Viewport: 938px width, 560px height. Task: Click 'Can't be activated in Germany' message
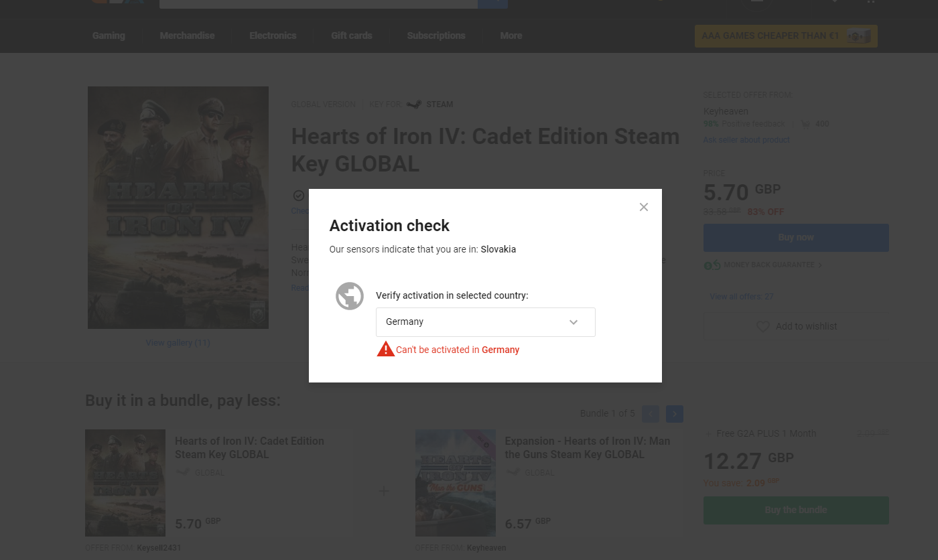point(458,350)
